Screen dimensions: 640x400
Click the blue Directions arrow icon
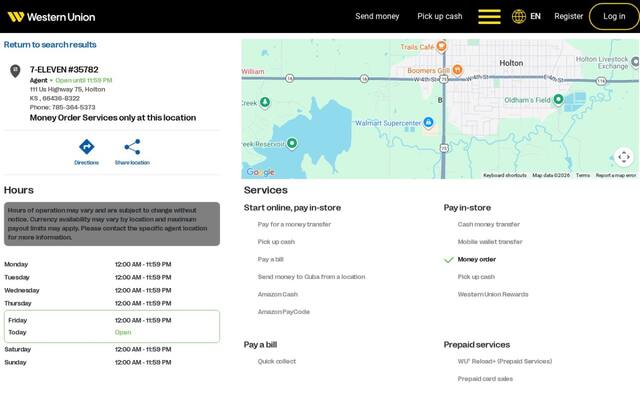tap(87, 147)
